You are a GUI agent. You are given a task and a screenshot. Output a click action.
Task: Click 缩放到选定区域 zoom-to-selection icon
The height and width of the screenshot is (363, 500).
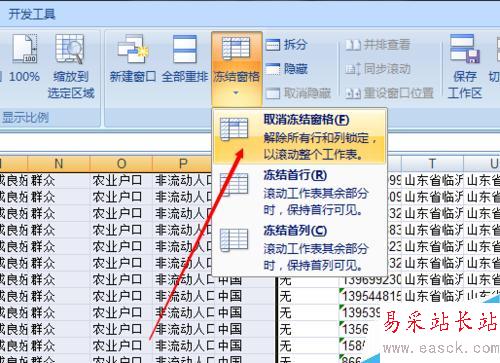tap(70, 49)
